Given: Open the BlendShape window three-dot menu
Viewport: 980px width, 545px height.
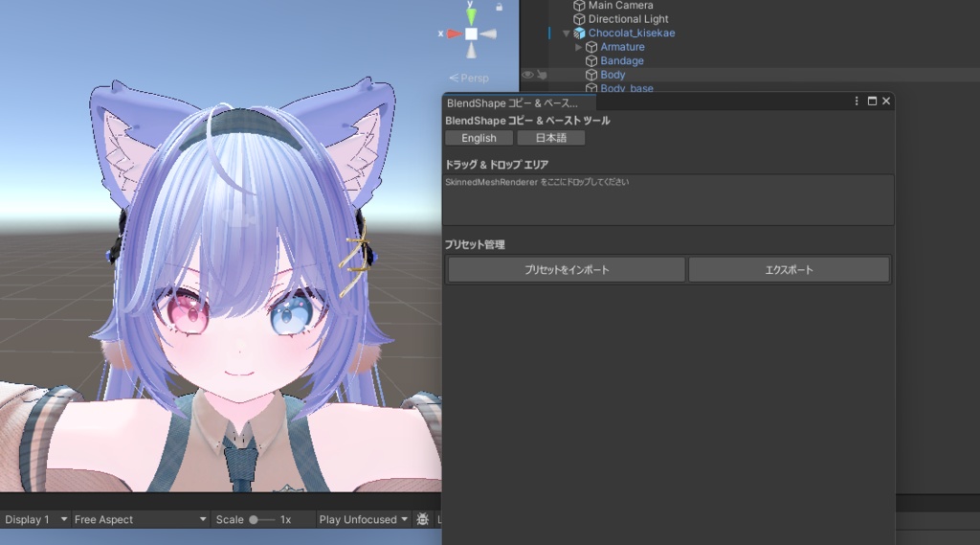Looking at the screenshot, I should [857, 101].
